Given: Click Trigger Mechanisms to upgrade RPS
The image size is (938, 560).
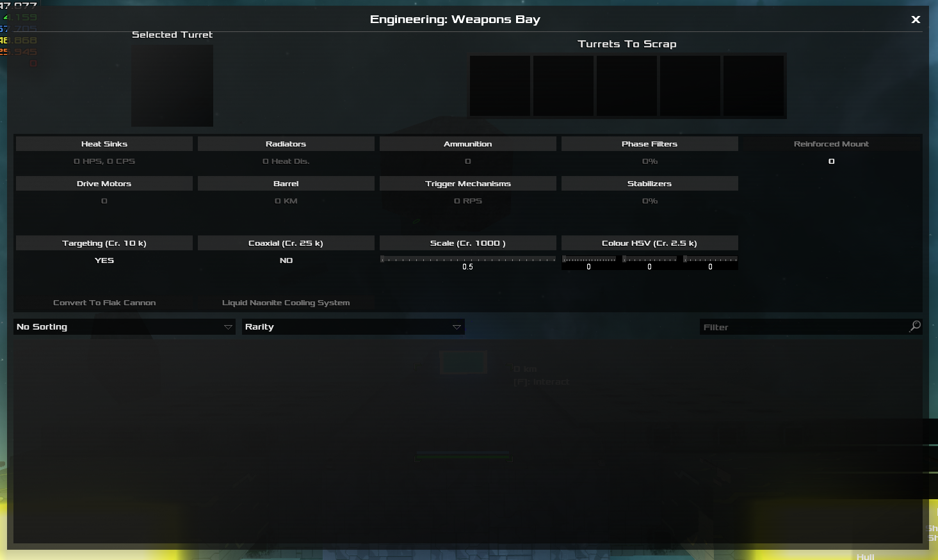Looking at the screenshot, I should pyautogui.click(x=468, y=183).
